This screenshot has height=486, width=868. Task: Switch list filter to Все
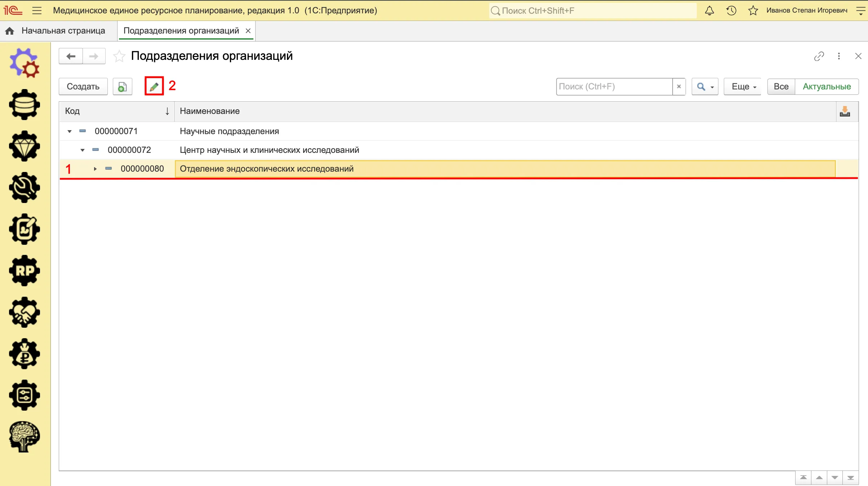coord(781,87)
